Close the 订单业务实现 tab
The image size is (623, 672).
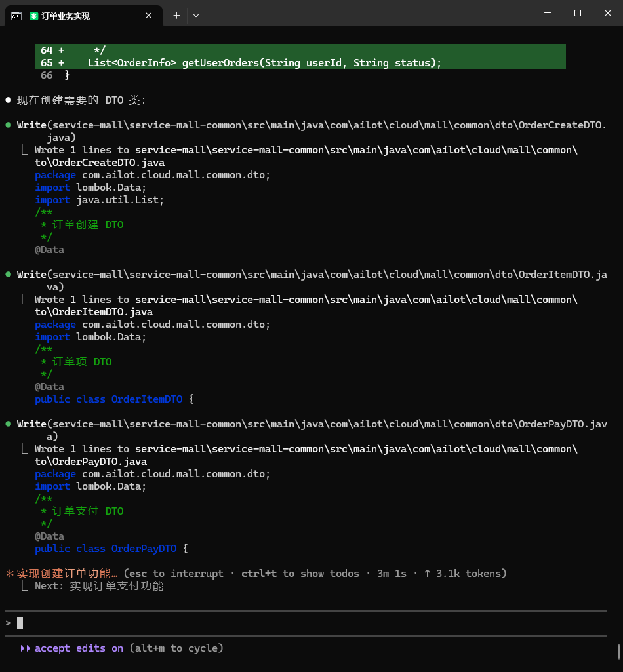(149, 16)
